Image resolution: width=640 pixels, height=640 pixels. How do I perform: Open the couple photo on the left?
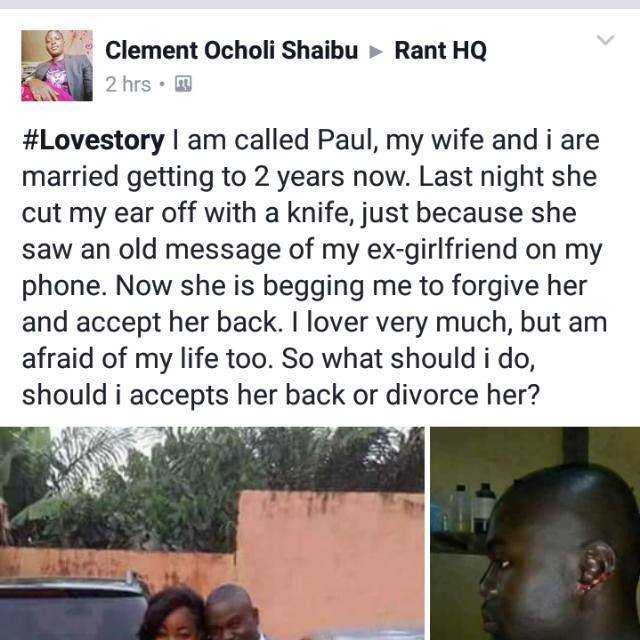[x=212, y=533]
